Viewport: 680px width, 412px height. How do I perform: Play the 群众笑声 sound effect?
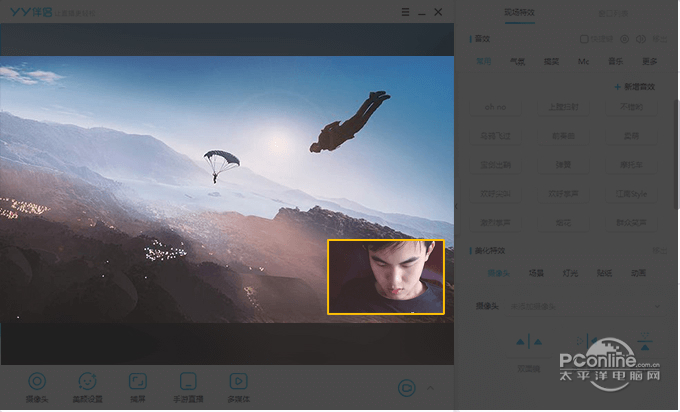point(631,222)
